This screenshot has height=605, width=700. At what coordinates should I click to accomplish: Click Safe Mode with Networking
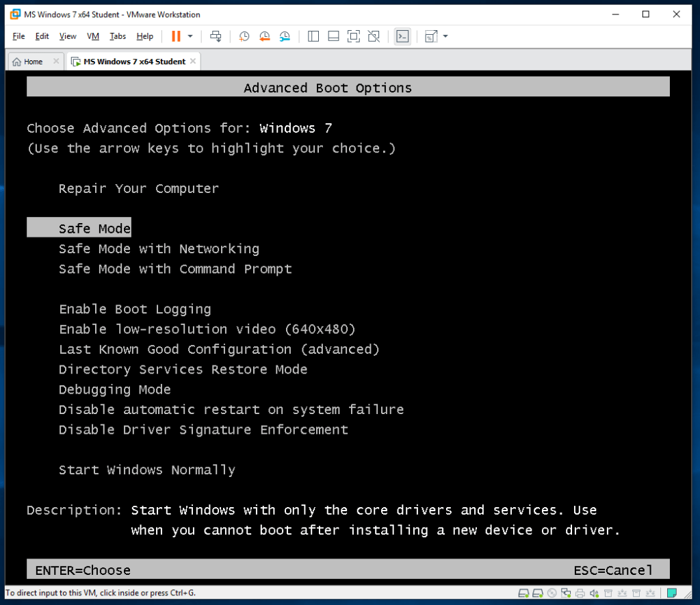tap(159, 248)
